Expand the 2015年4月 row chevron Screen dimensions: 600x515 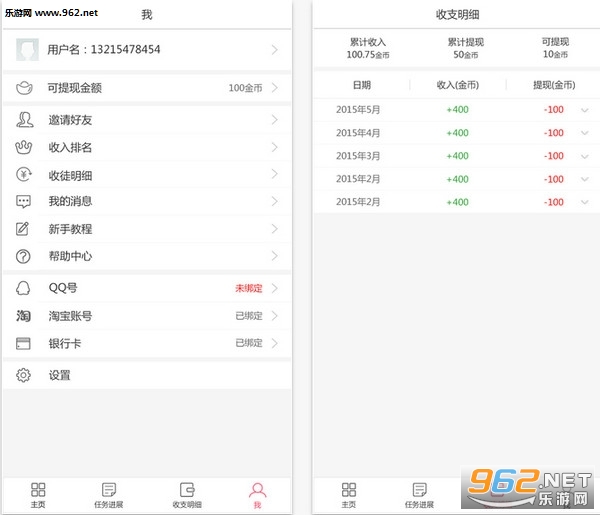(584, 133)
